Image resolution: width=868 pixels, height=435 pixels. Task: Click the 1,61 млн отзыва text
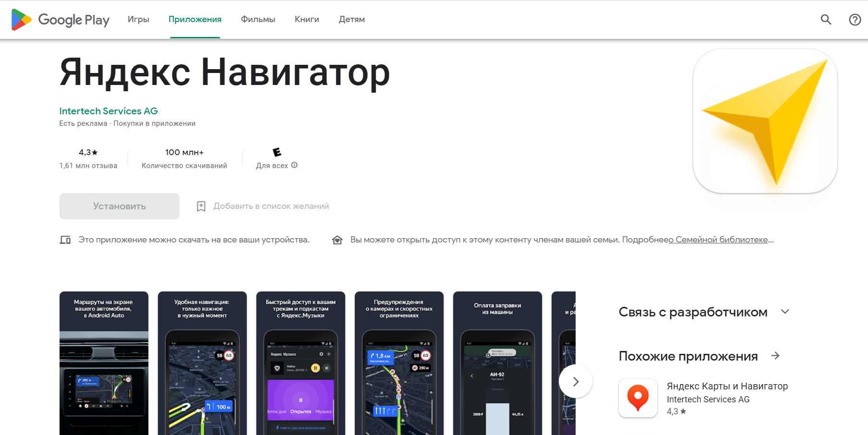tap(88, 166)
